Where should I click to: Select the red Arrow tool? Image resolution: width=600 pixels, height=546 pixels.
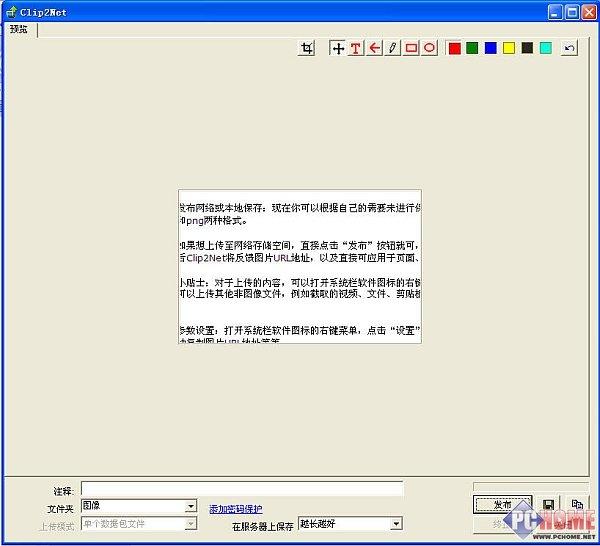coord(374,48)
